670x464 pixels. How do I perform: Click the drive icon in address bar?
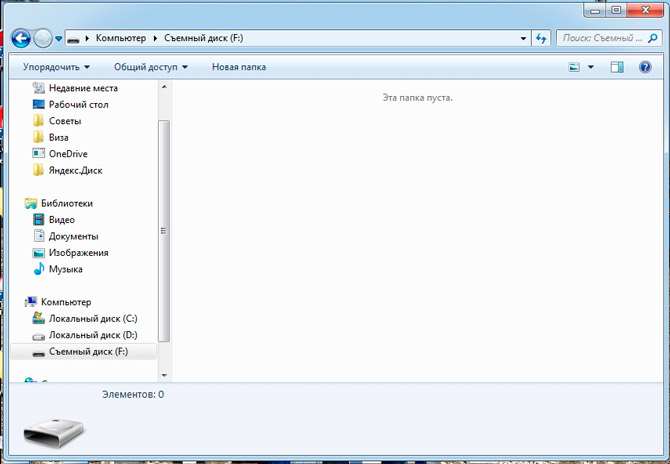coord(73,39)
